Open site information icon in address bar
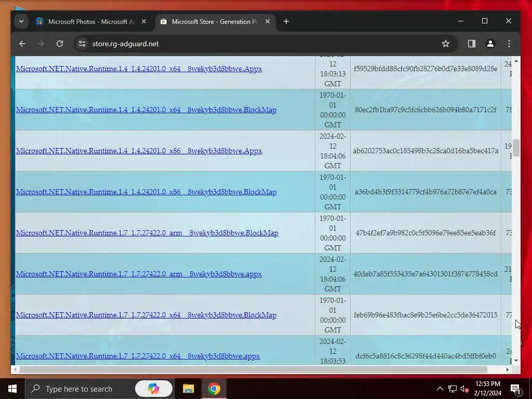Image resolution: width=532 pixels, height=399 pixels. point(82,44)
